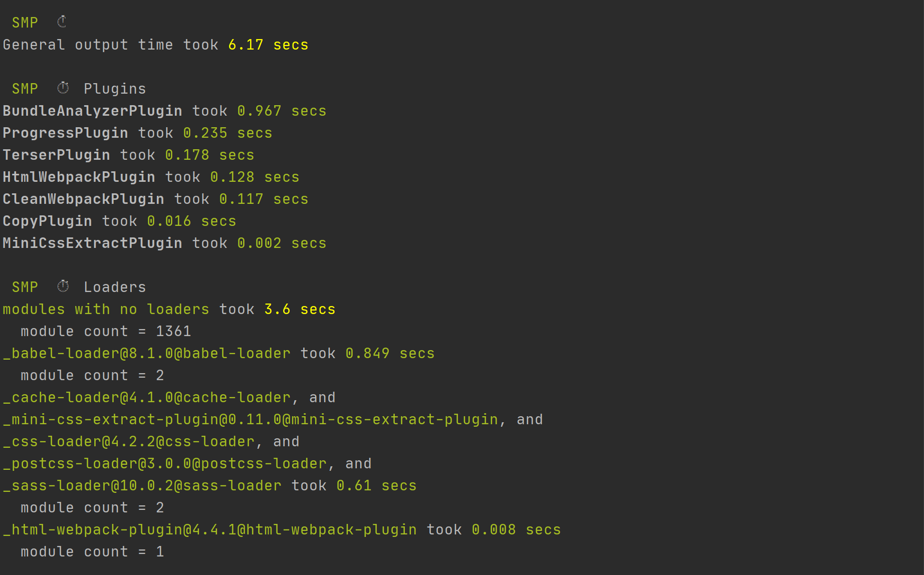This screenshot has height=575, width=924.
Task: Select the TerserPlugin line name
Action: coord(57,155)
